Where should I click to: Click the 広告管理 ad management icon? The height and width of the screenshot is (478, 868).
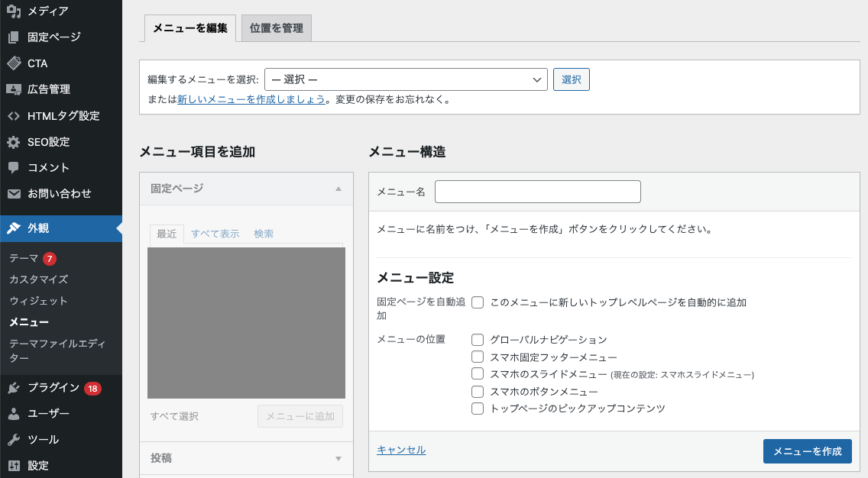pyautogui.click(x=14, y=89)
